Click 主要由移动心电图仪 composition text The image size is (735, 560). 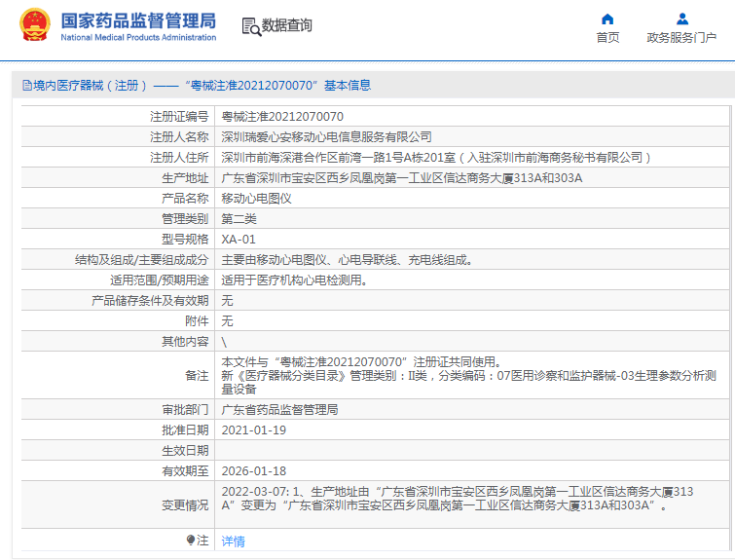(347, 260)
